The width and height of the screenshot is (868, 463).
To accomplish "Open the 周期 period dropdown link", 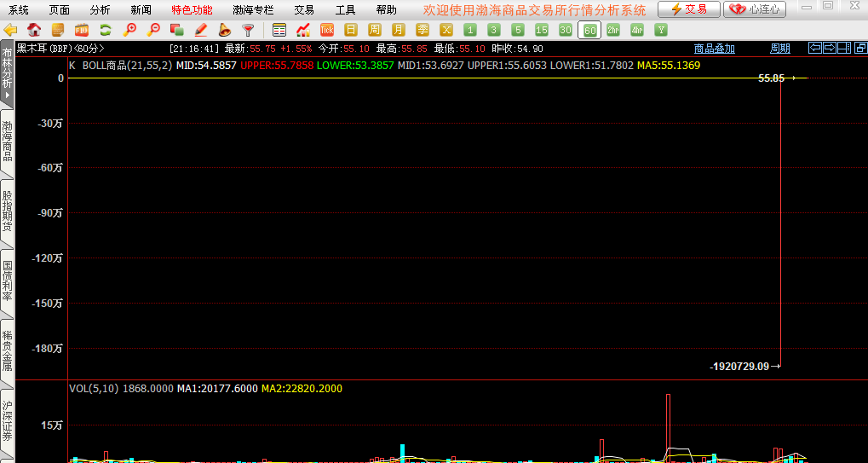I will [x=780, y=49].
